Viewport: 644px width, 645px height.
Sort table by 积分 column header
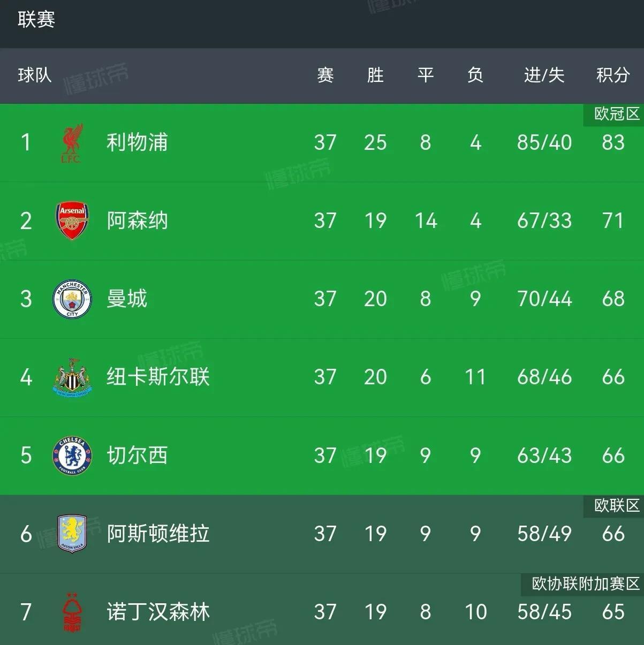(x=613, y=75)
